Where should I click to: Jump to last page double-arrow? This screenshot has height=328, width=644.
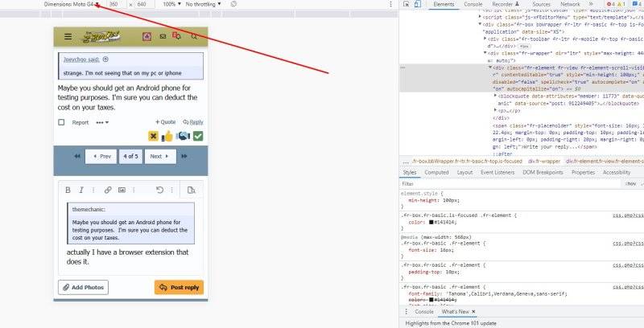point(184,156)
